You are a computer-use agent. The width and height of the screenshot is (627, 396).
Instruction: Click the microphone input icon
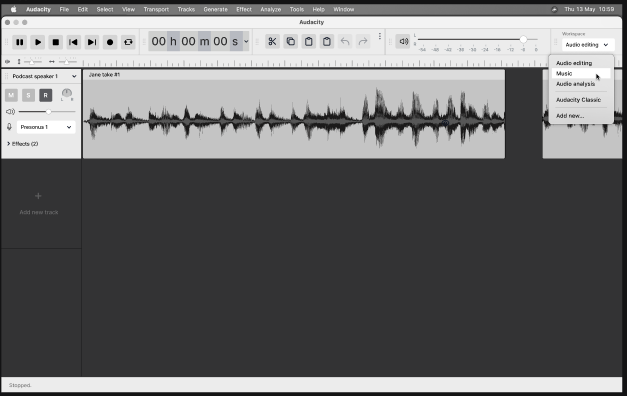[x=9, y=127]
